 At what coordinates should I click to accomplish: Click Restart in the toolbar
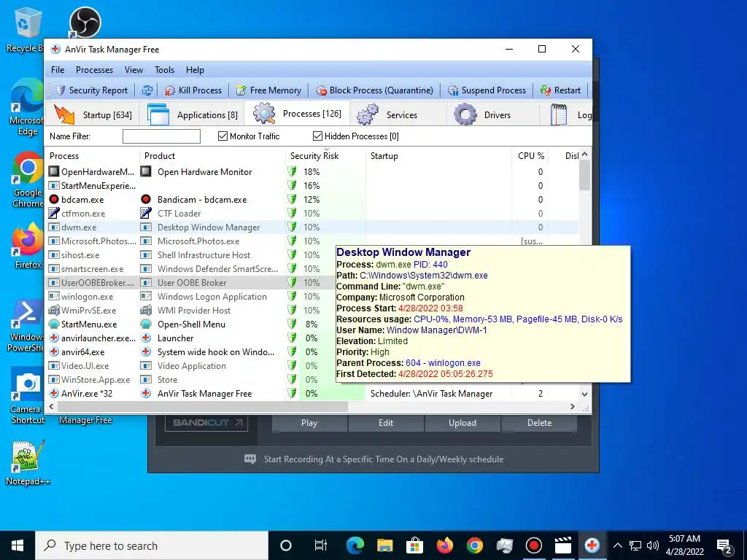point(560,90)
